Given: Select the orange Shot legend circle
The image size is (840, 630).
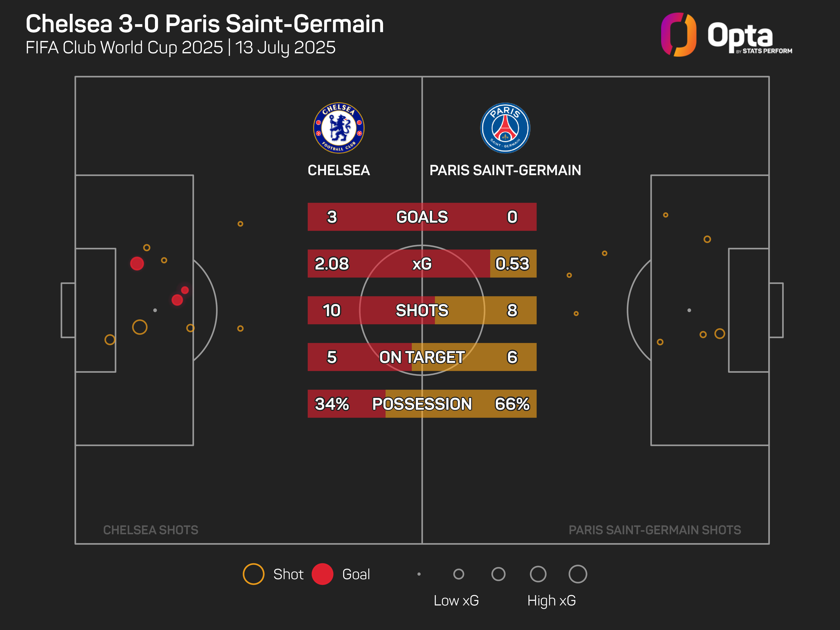Looking at the screenshot, I should [253, 574].
